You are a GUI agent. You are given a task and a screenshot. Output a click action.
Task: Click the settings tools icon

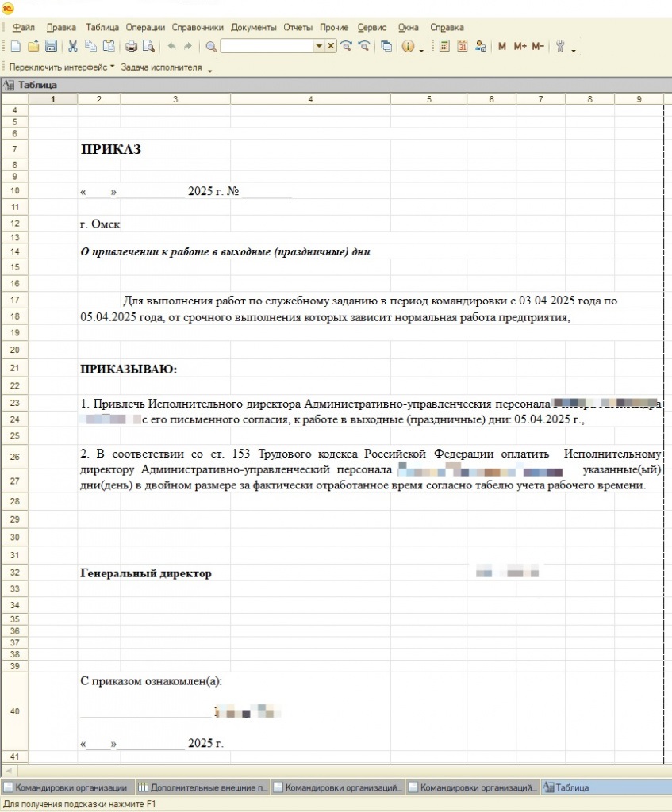click(x=560, y=47)
